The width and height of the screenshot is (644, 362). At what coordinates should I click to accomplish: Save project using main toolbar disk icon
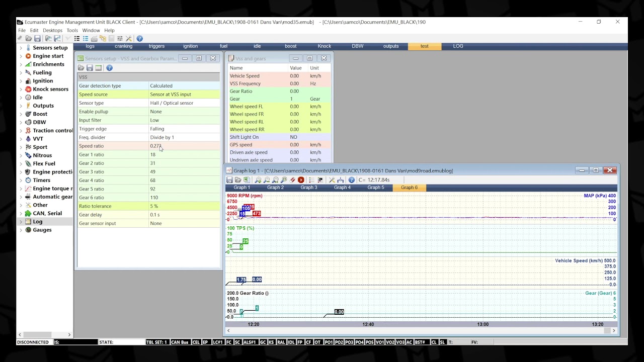tap(37, 39)
